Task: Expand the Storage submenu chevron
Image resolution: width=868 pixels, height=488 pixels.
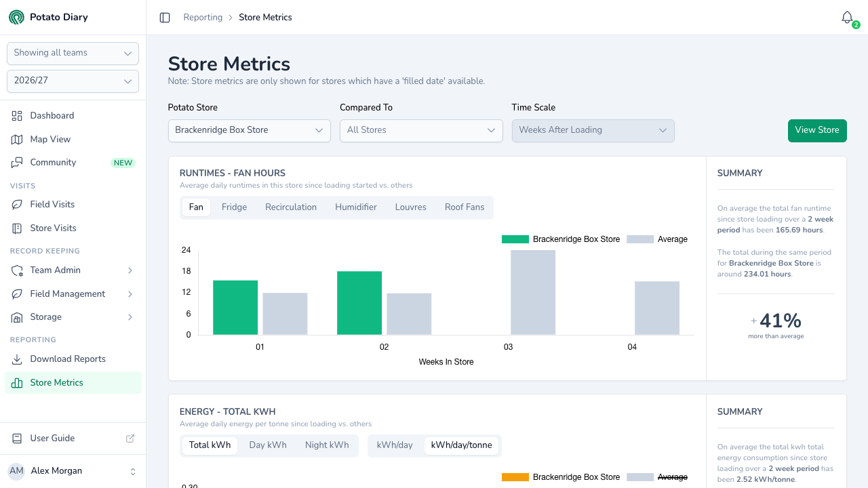Action: pos(130,317)
